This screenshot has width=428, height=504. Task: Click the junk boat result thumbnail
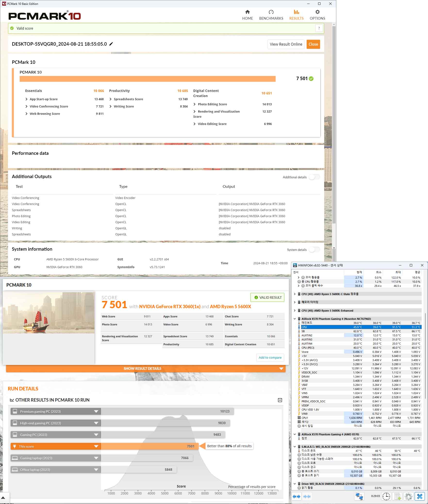point(49,313)
